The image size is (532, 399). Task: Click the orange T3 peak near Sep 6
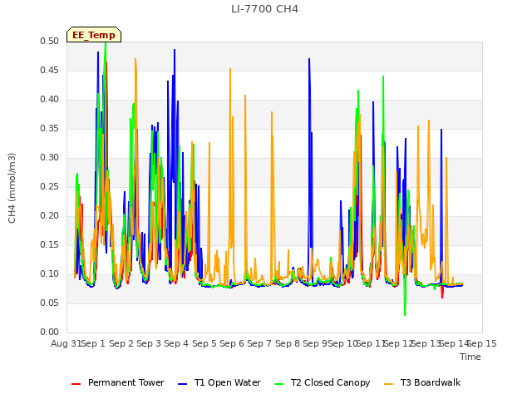(x=230, y=70)
